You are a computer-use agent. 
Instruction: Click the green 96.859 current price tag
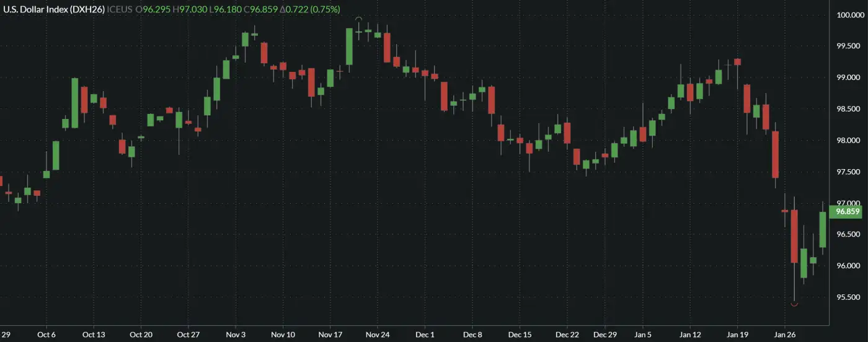pyautogui.click(x=847, y=211)
